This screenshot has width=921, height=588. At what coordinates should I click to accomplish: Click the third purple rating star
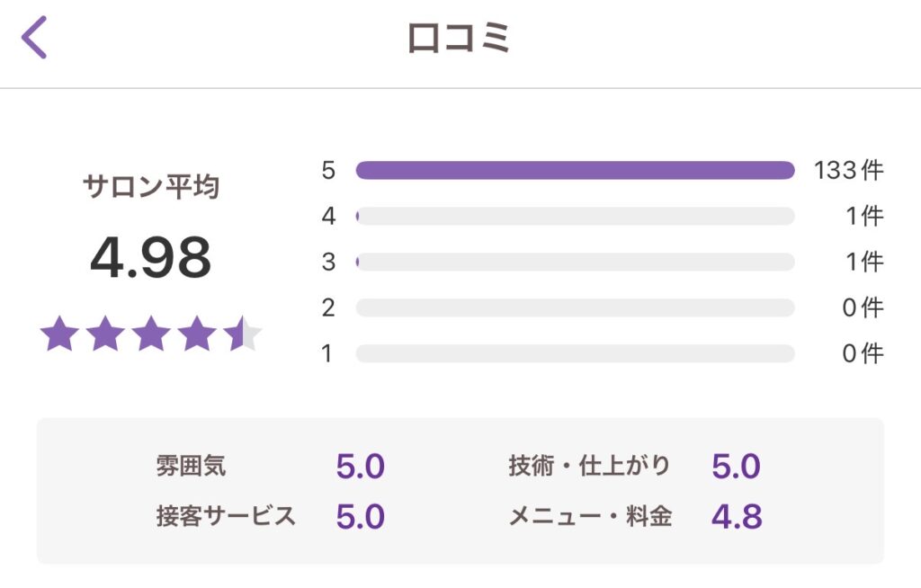pos(151,334)
